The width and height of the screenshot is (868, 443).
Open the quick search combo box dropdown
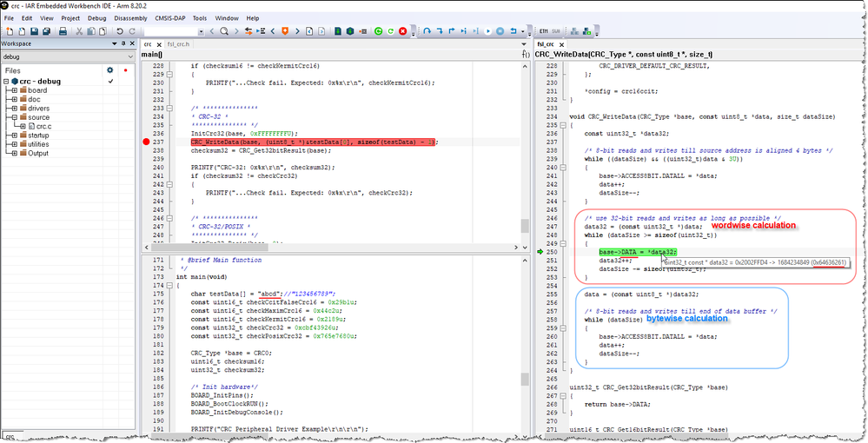pos(201,31)
